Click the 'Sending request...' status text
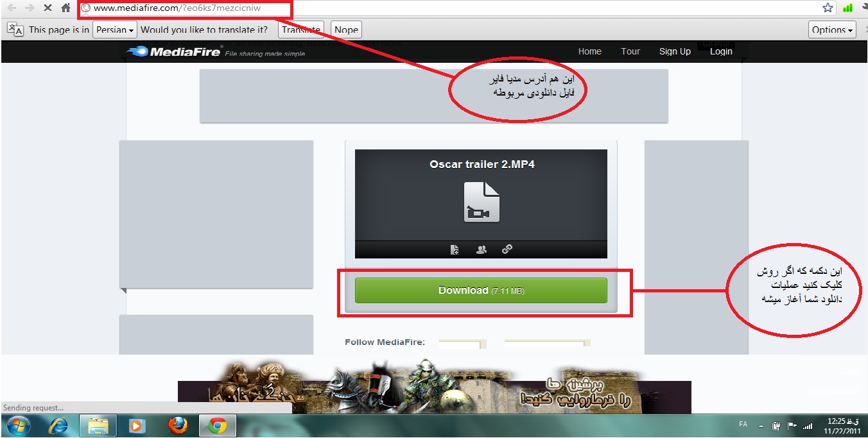 point(33,408)
